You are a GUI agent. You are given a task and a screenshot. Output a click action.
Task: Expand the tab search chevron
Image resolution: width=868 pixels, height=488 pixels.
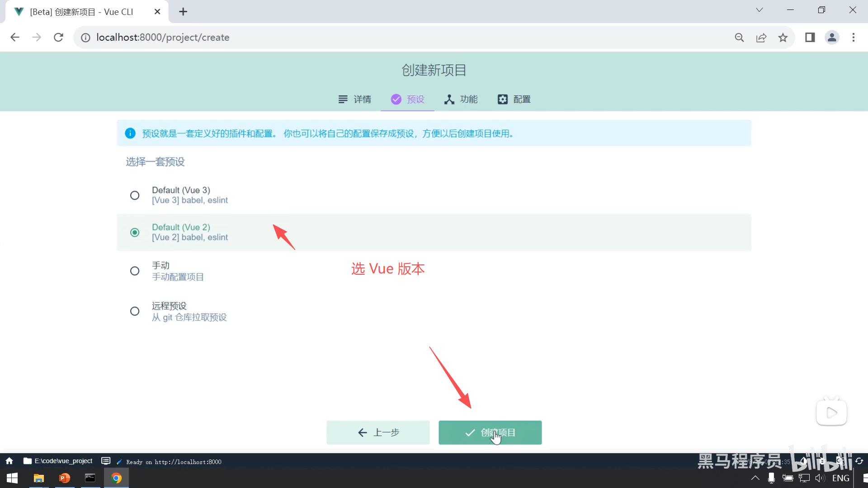(759, 10)
